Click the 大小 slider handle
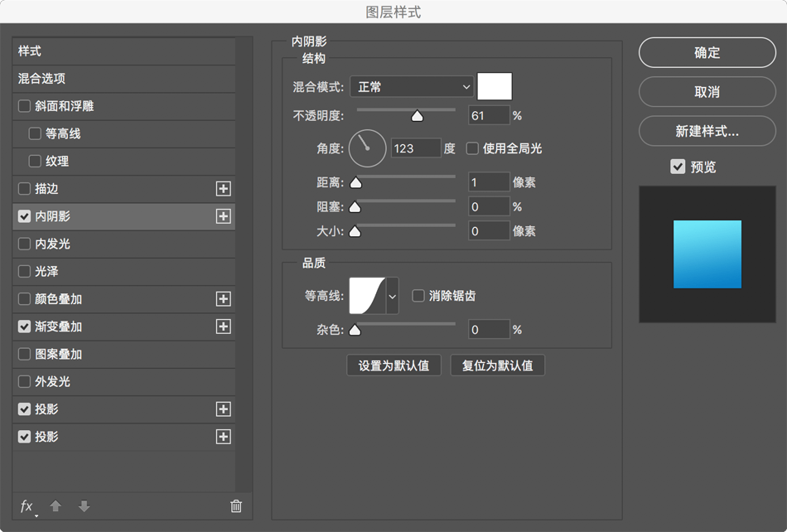This screenshot has width=787, height=532. 355,231
